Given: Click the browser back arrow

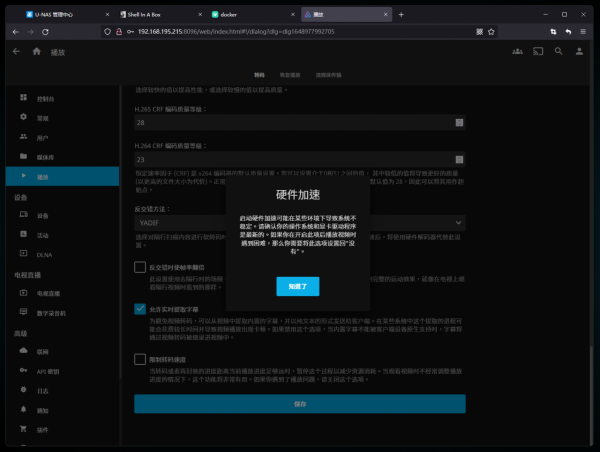Looking at the screenshot, I should [x=16, y=32].
